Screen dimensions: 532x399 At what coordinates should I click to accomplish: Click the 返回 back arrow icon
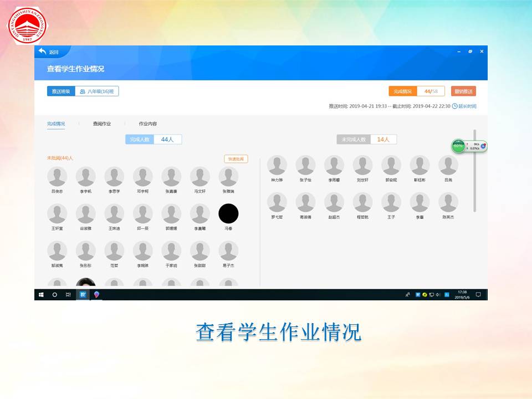[43, 52]
